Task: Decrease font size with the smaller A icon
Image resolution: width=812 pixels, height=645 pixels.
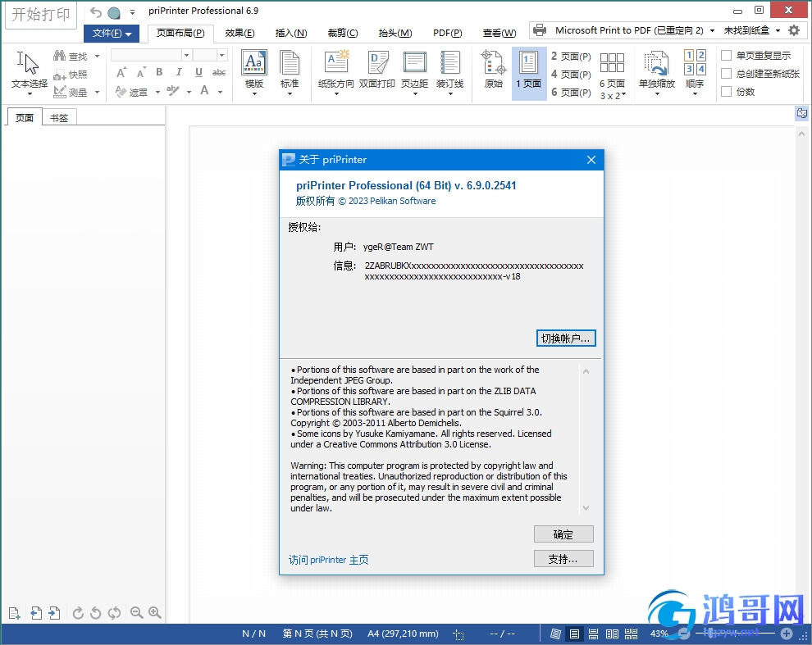Action: 141,73
